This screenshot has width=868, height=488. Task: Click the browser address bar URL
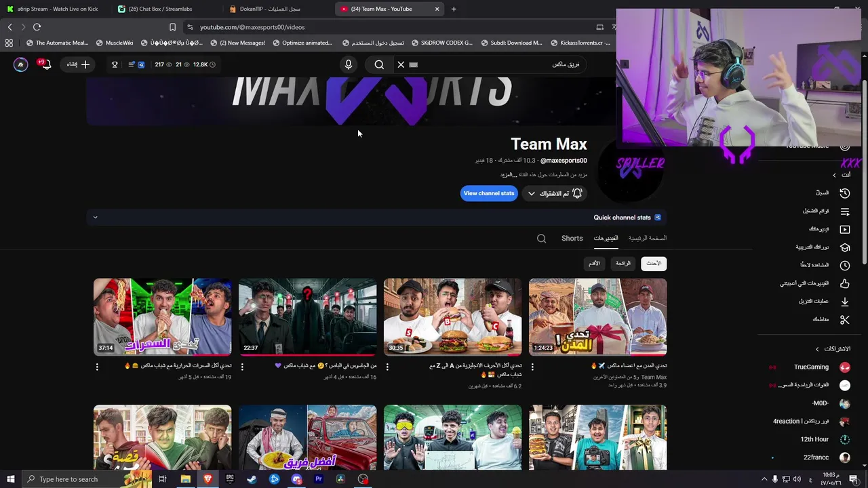252,27
